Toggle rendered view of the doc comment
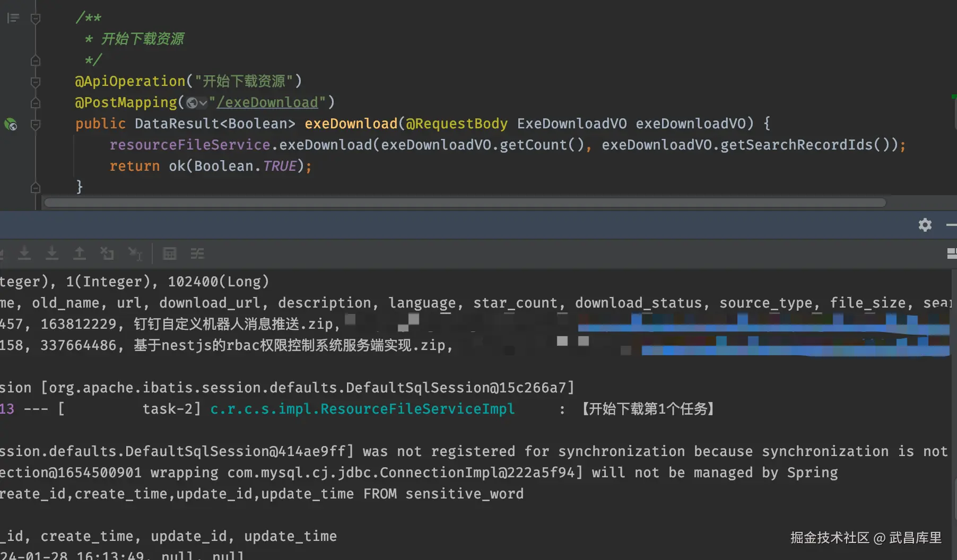This screenshot has height=560, width=957. tap(13, 19)
